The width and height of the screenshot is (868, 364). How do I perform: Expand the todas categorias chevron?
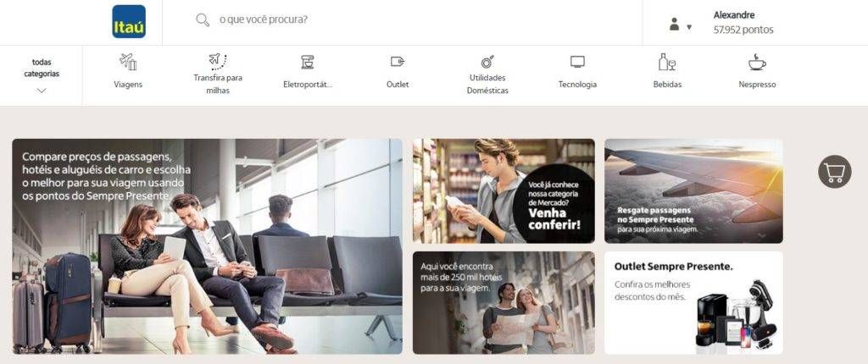point(42,91)
